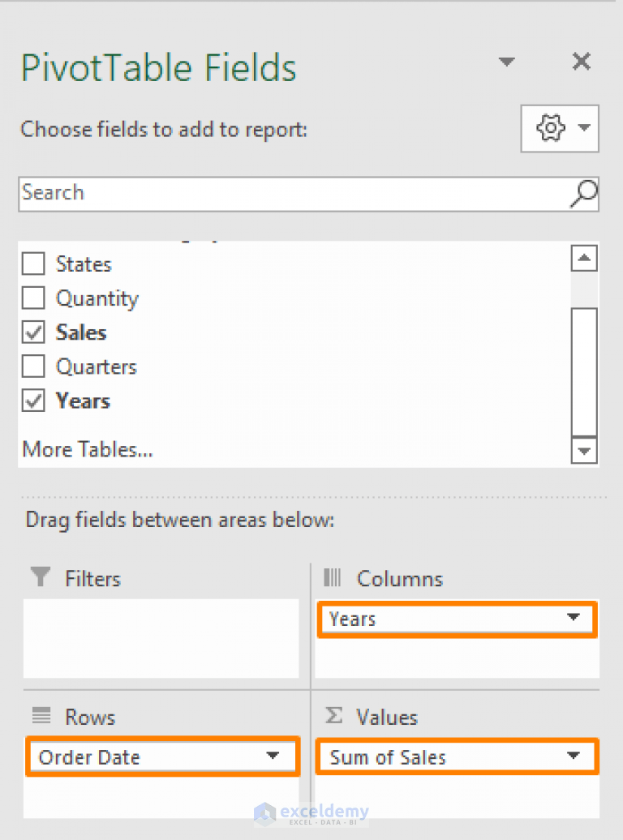This screenshot has height=840, width=623.
Task: Uncheck the Sales field checkbox
Action: coord(32,332)
